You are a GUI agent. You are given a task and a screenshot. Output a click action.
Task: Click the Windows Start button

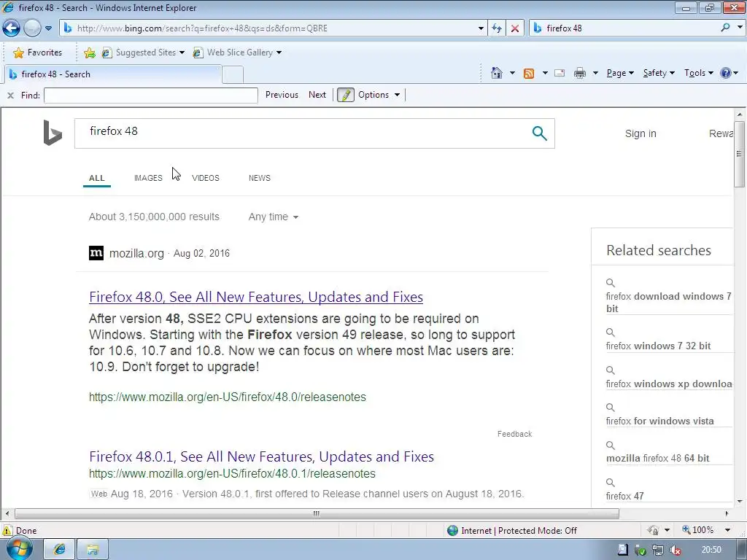[x=19, y=549]
